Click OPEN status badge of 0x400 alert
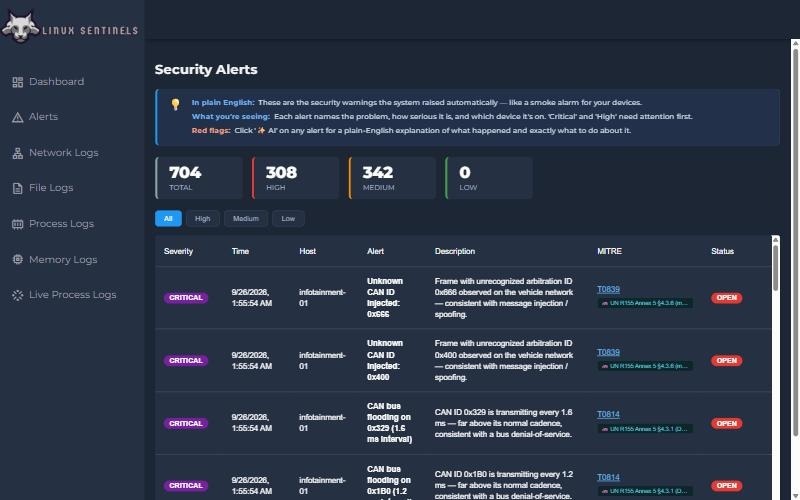Viewport: 800px width, 500px height. tap(727, 361)
